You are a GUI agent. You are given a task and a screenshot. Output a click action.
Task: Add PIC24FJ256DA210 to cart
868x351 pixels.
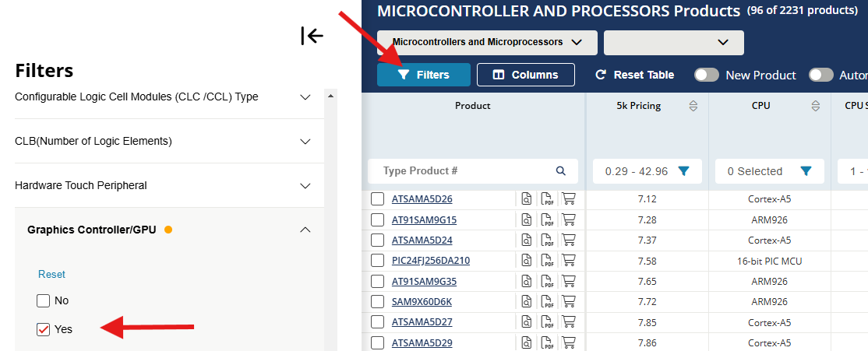pos(569,261)
